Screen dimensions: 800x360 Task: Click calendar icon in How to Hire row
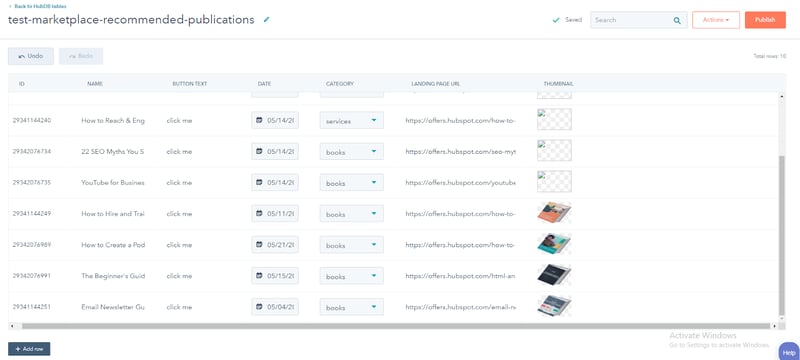259,214
